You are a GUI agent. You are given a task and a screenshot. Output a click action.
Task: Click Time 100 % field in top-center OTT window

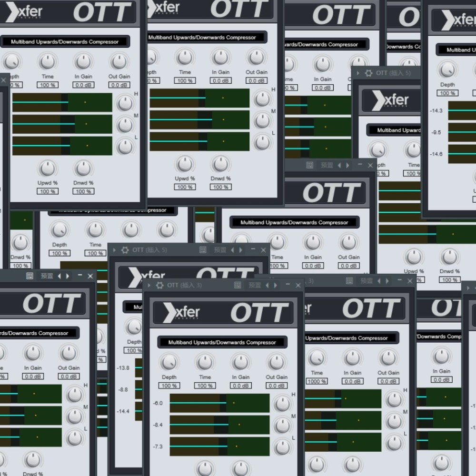click(x=185, y=80)
